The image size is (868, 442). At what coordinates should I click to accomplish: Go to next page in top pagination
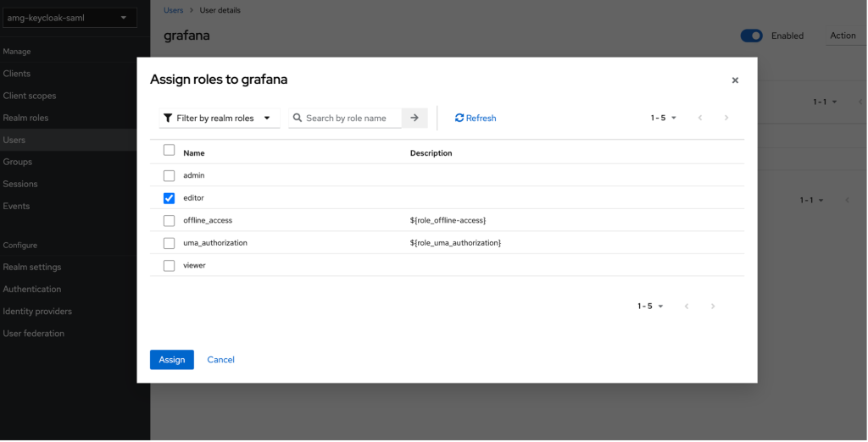point(726,118)
